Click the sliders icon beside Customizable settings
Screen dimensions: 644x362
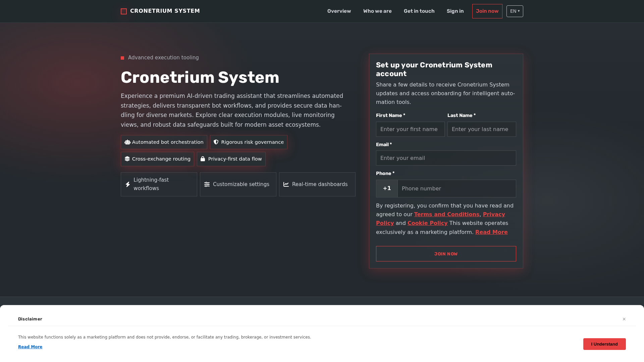pos(207,184)
